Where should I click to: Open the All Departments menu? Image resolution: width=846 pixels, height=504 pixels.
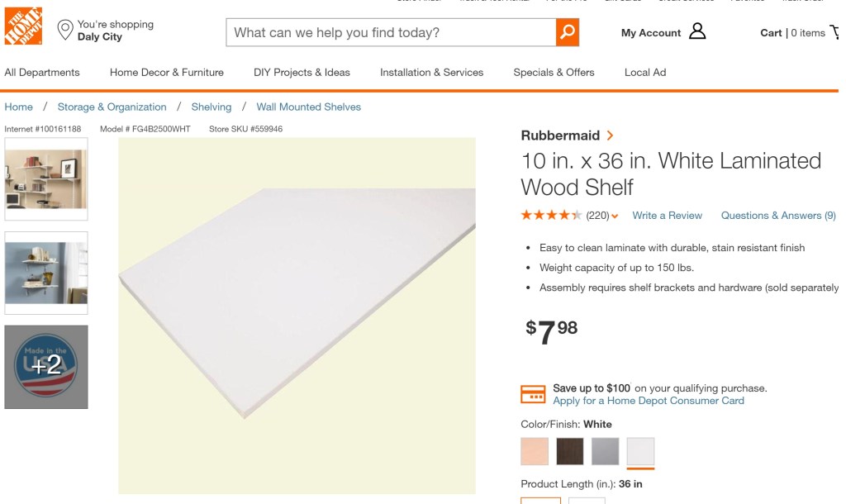(x=42, y=72)
